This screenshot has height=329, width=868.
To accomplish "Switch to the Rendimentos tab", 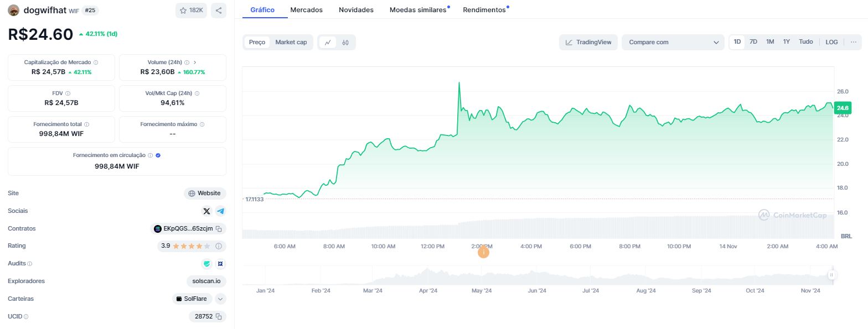I will tap(484, 10).
